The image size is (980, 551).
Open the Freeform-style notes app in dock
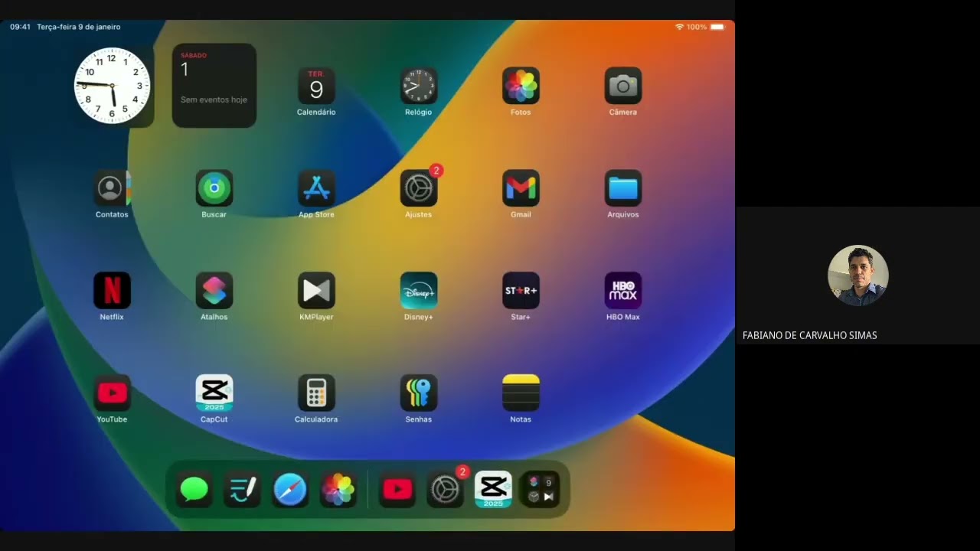tap(242, 490)
